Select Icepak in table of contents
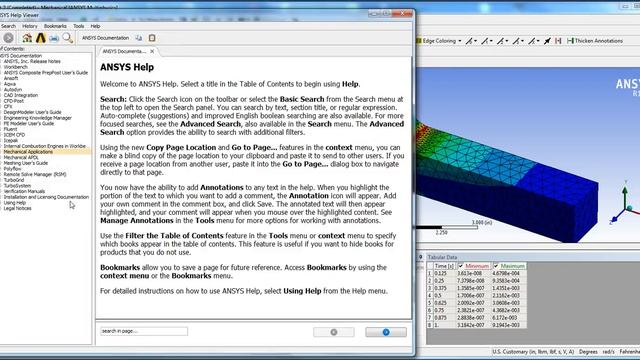640x360 pixels. tap(11, 140)
